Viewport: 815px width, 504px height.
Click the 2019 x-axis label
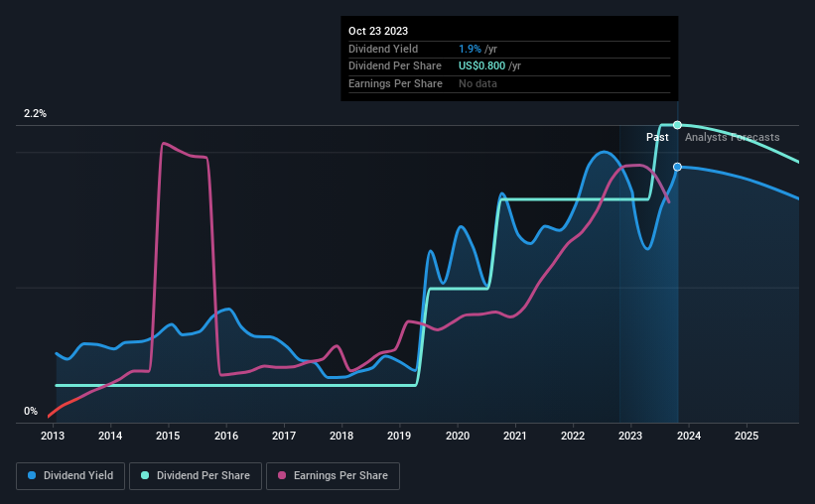399,436
